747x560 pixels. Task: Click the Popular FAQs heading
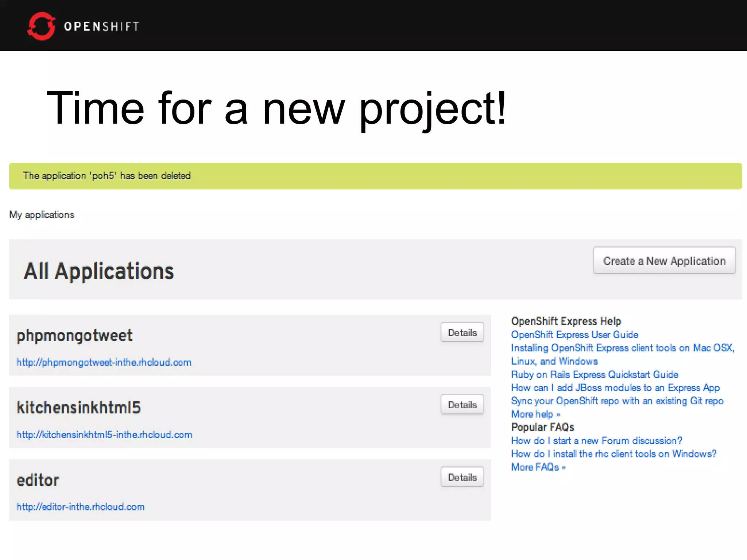pos(543,427)
